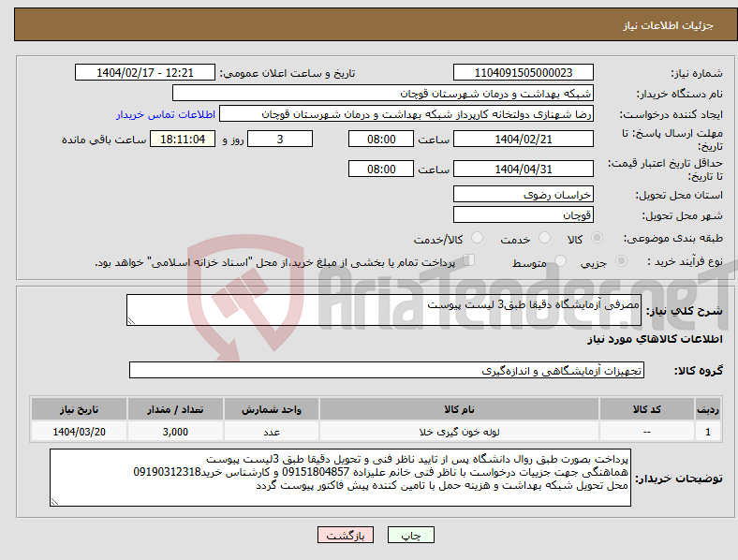The height and width of the screenshot is (560, 738).
Task: Click the quantity cell 3,000
Action: (x=175, y=432)
